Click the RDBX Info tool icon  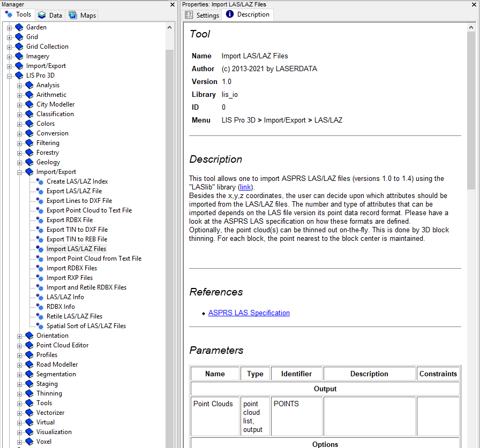pyautogui.click(x=40, y=307)
